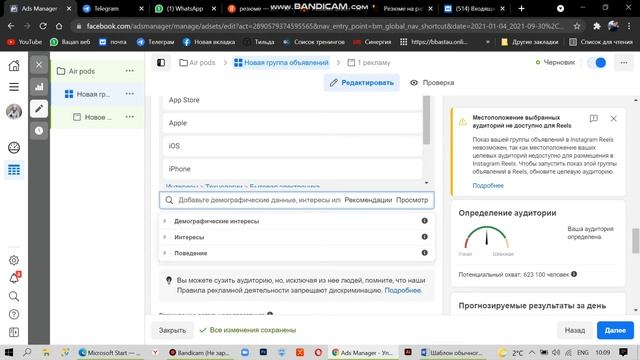Screen dimensions: 640x360
Task: Switch to the Проверка tab
Action: point(432,82)
